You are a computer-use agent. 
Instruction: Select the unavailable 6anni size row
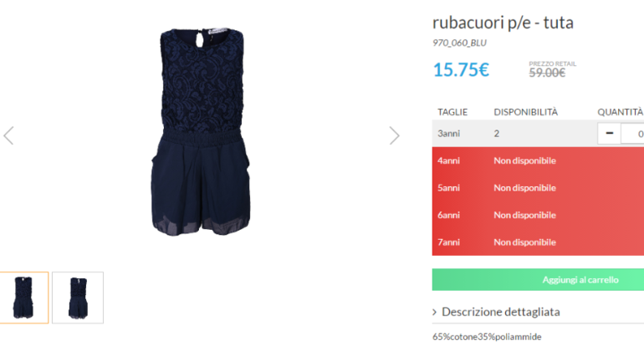coord(538,215)
